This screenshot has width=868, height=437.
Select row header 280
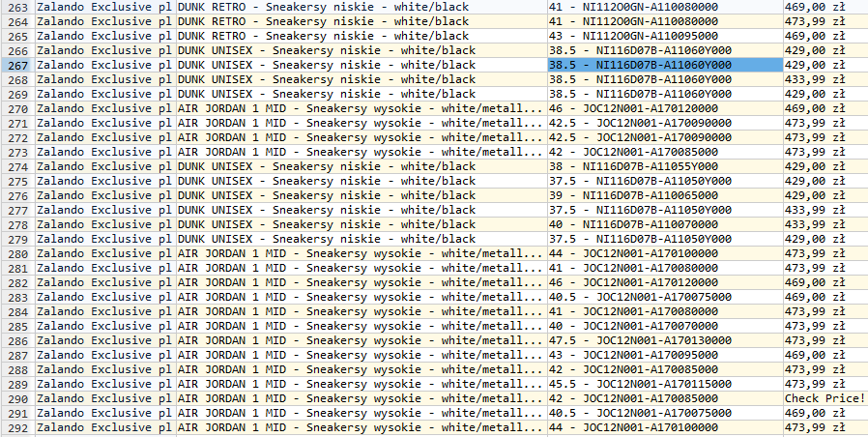point(17,253)
